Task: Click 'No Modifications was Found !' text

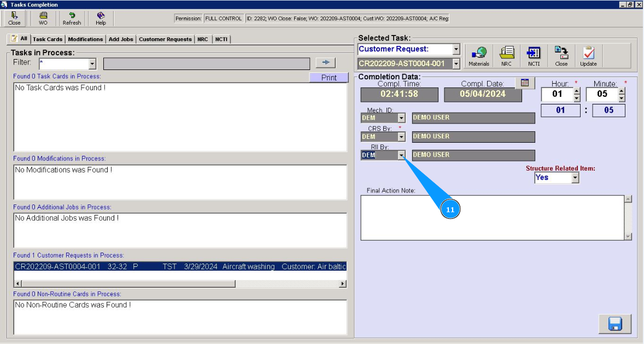Action: pyautogui.click(x=63, y=170)
